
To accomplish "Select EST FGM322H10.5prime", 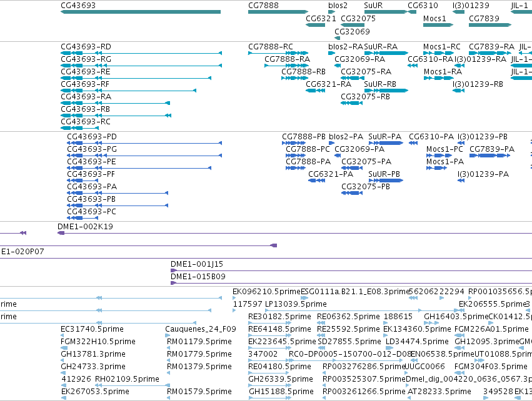I will coord(98,342).
